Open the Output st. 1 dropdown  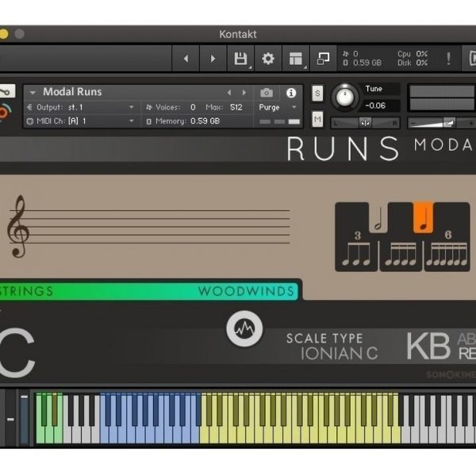pyautogui.click(x=80, y=107)
